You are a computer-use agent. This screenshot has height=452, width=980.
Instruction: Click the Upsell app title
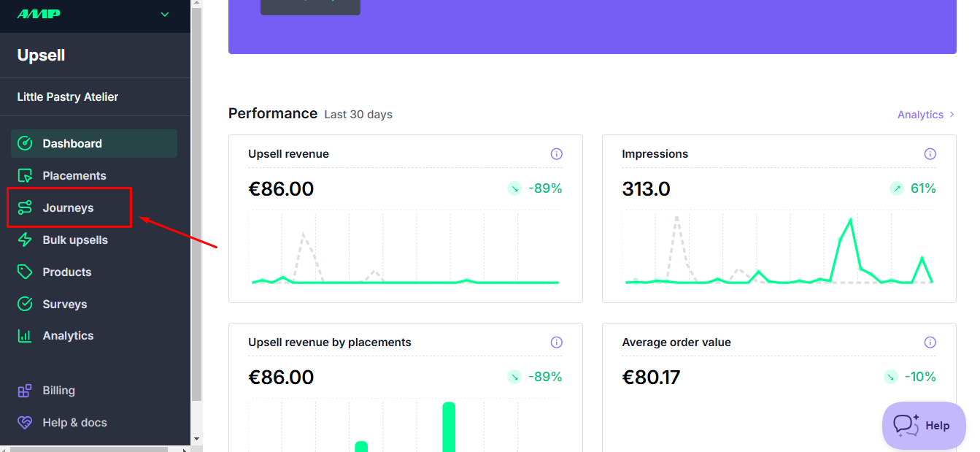click(x=41, y=55)
